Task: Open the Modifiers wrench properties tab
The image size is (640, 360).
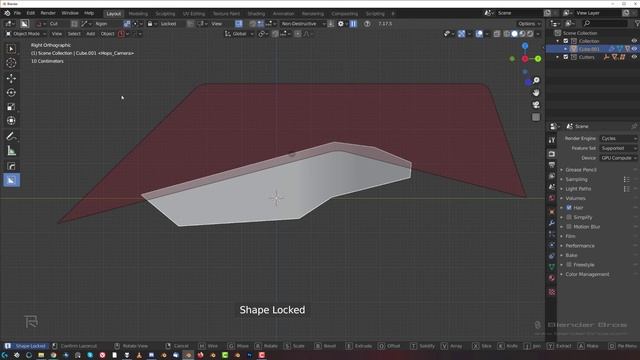Action: click(x=552, y=223)
